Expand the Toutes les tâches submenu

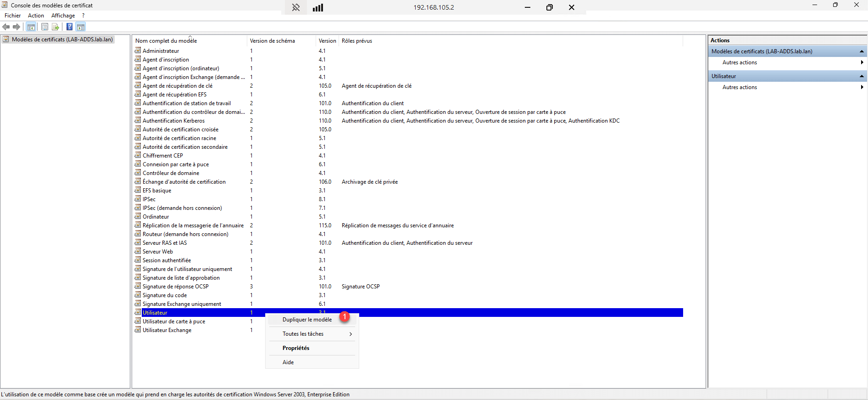click(312, 334)
